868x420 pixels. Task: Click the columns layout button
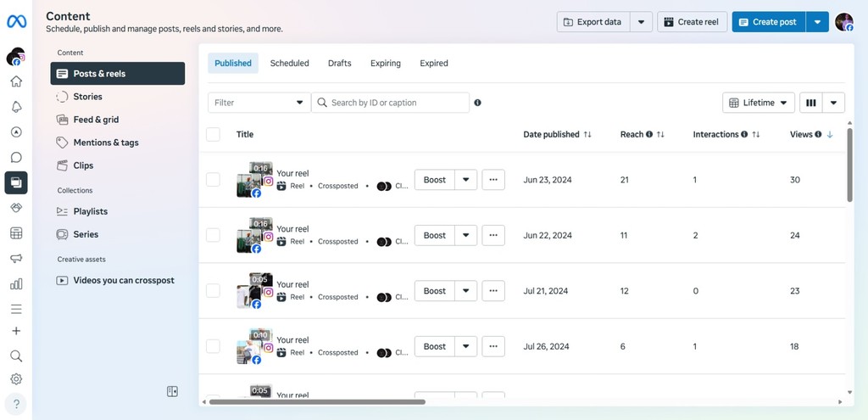pos(811,103)
